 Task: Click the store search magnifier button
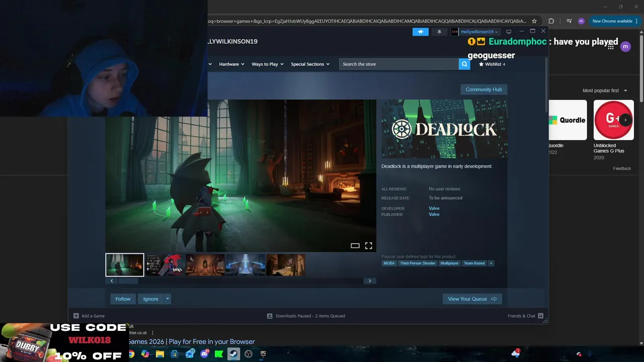pyautogui.click(x=464, y=64)
